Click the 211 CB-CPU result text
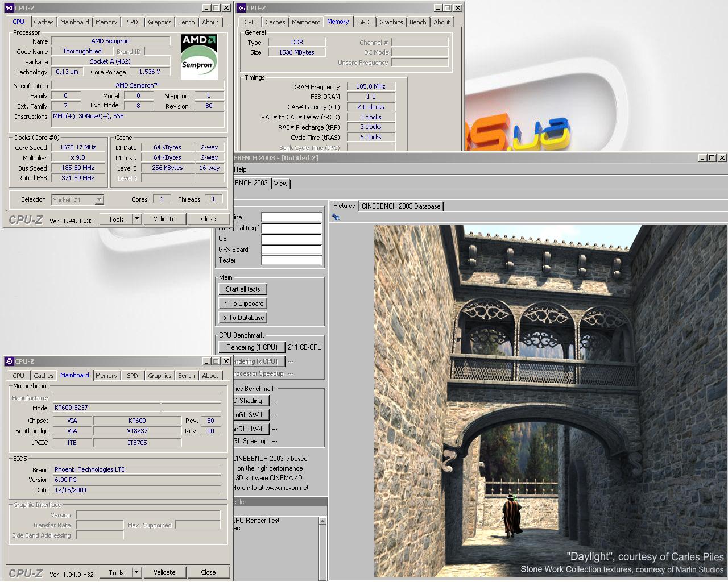 click(305, 347)
